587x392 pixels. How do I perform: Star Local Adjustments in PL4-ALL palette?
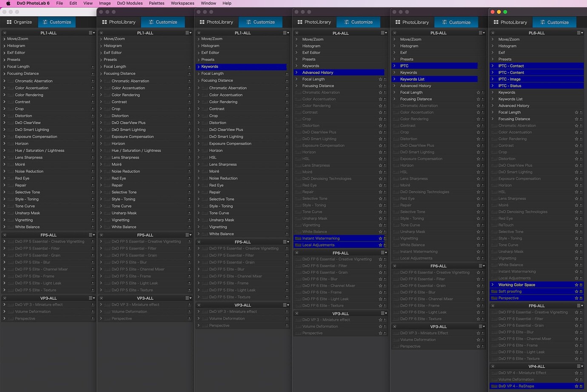pyautogui.click(x=380, y=245)
